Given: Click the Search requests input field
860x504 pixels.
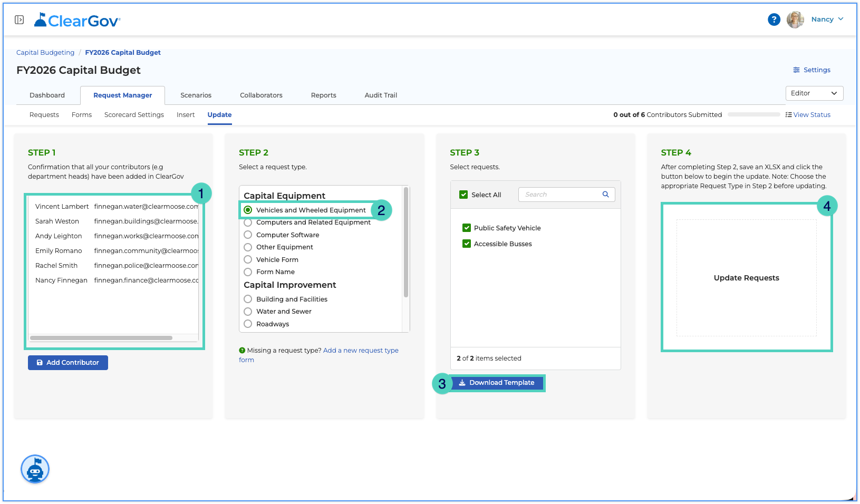Looking at the screenshot, I should [566, 195].
